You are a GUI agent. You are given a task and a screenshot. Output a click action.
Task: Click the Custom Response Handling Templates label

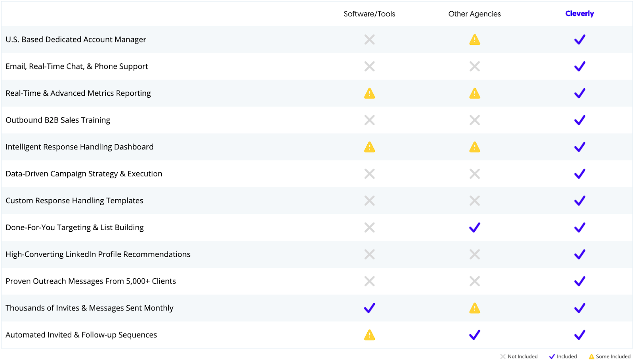click(74, 201)
